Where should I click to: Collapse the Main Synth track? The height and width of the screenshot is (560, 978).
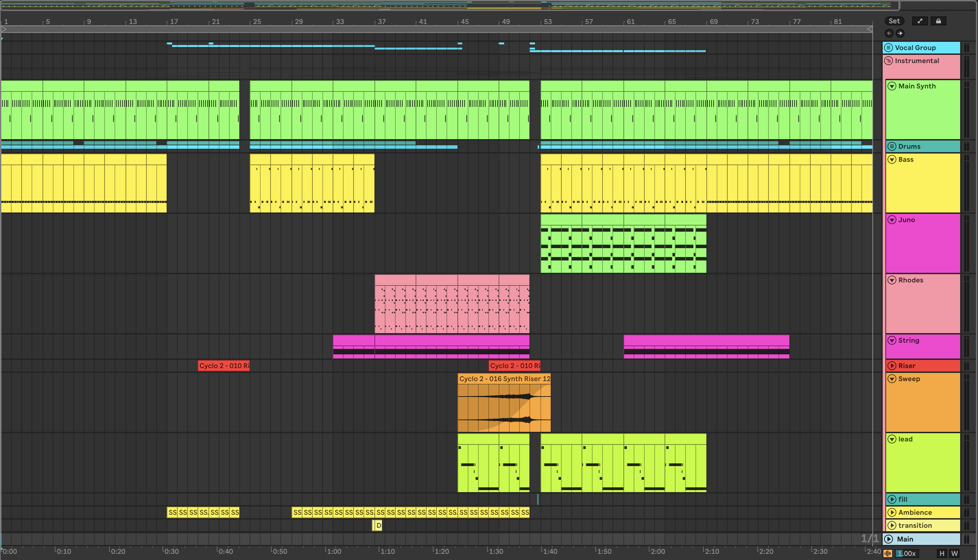click(x=892, y=86)
